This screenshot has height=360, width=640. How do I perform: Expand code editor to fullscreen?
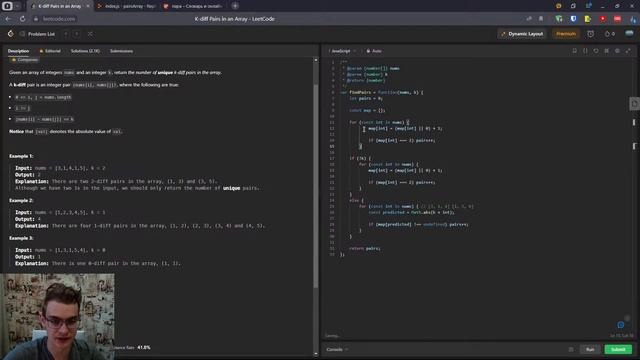click(x=628, y=51)
